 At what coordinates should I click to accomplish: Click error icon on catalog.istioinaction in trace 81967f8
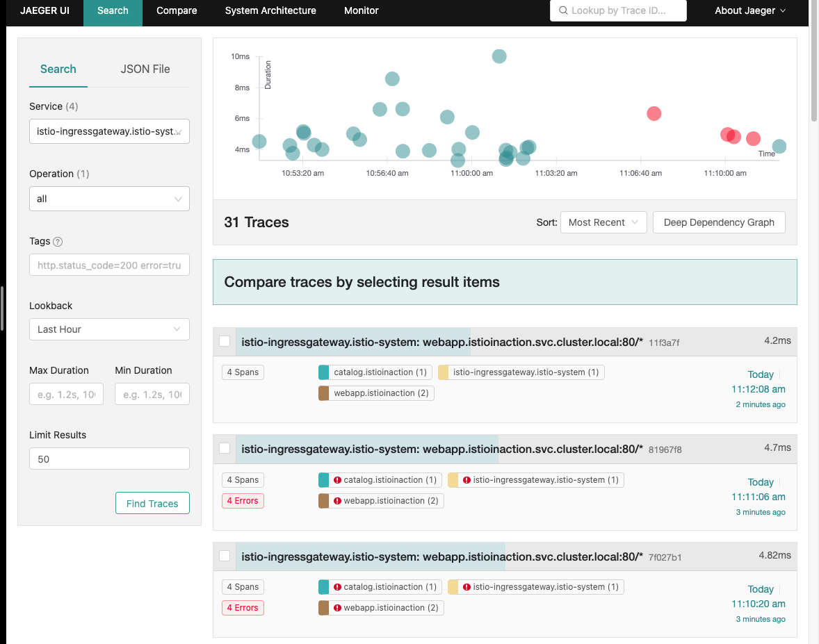[337, 480]
